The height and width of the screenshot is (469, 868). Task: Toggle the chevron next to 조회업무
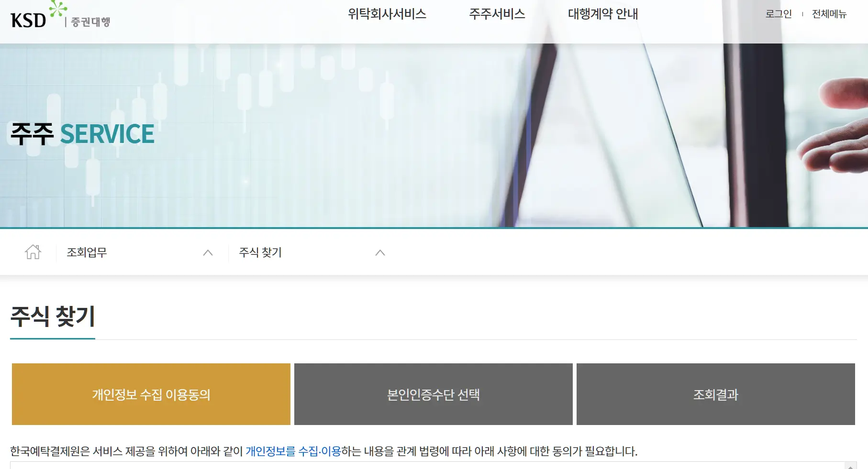click(208, 253)
